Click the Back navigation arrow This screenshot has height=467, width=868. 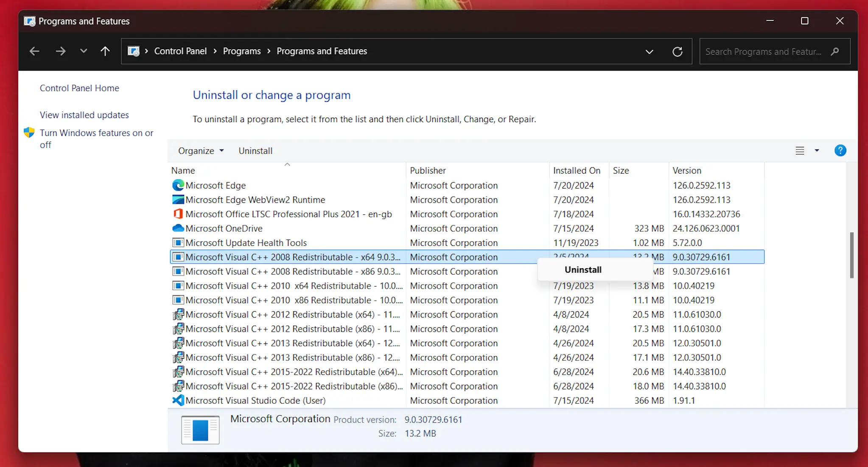coord(34,51)
